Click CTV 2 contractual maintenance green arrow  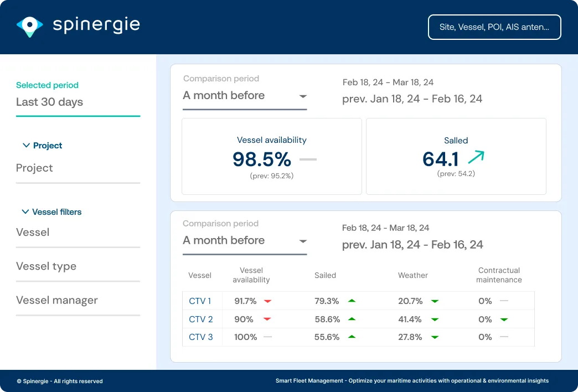[504, 319]
